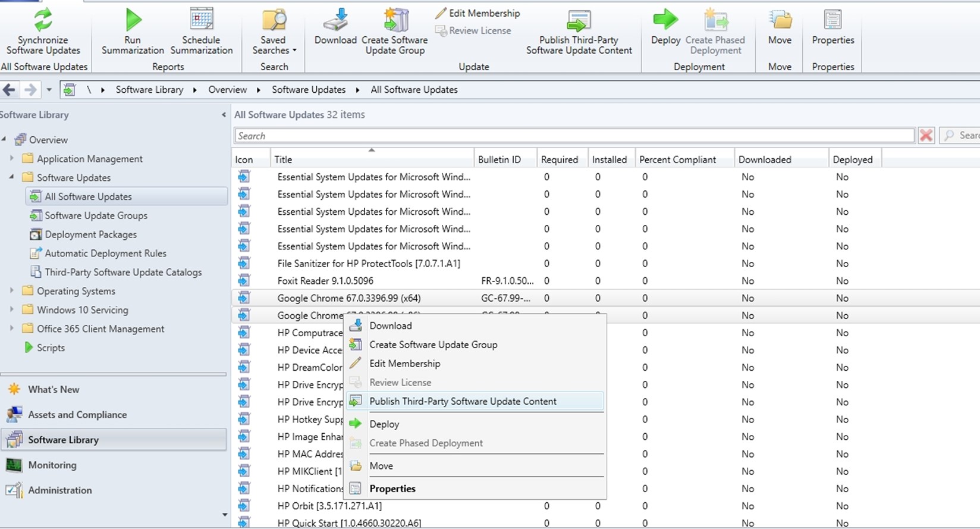980x529 pixels.
Task: Click Software Library in breadcrumb path
Action: pyautogui.click(x=149, y=90)
